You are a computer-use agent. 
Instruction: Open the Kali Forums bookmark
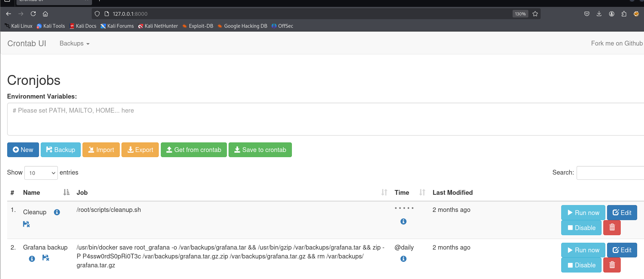117,26
